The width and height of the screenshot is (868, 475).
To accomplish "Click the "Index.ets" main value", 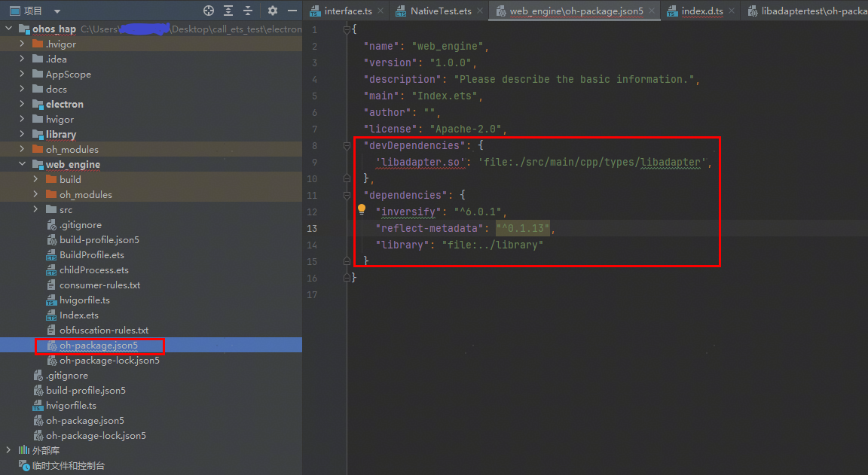I will pyautogui.click(x=445, y=96).
